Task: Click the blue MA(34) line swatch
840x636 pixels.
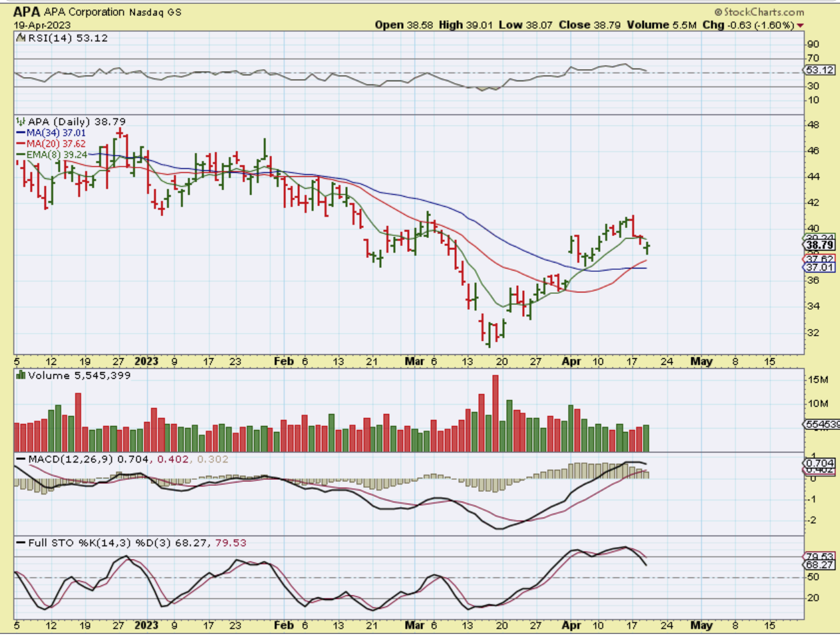Action: coord(21,133)
